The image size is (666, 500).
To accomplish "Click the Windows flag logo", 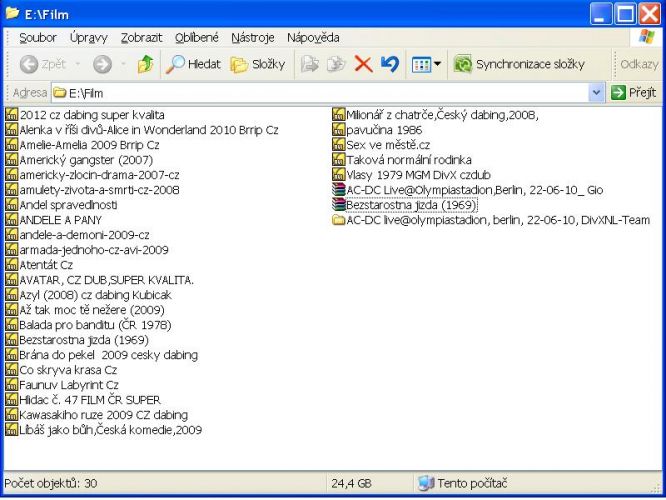I will (646, 37).
